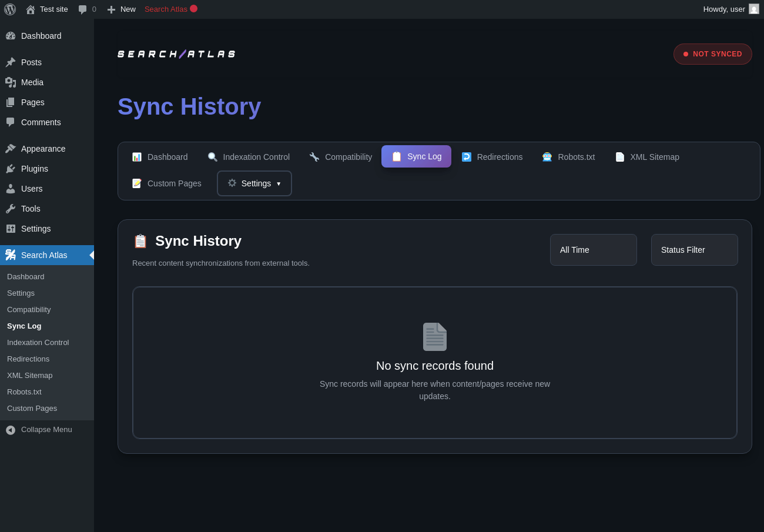This screenshot has width=764, height=532.
Task: Open the Robots.txt tab
Action: (x=568, y=157)
